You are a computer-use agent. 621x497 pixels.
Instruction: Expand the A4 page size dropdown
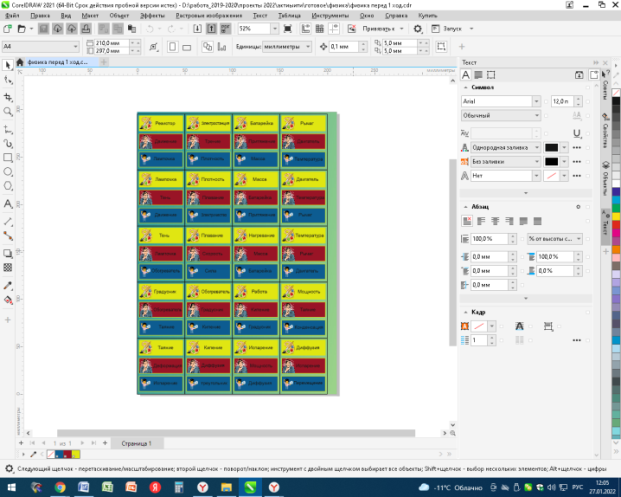(77, 46)
